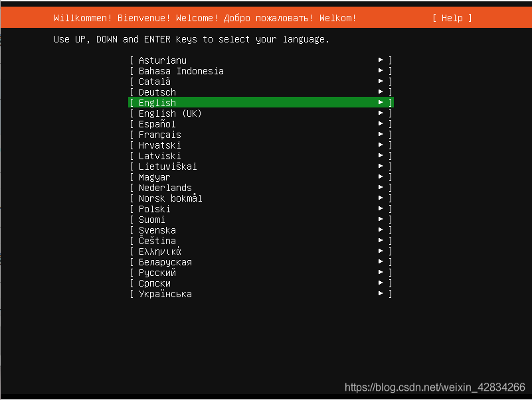Pick Suomi as language

pyautogui.click(x=261, y=220)
